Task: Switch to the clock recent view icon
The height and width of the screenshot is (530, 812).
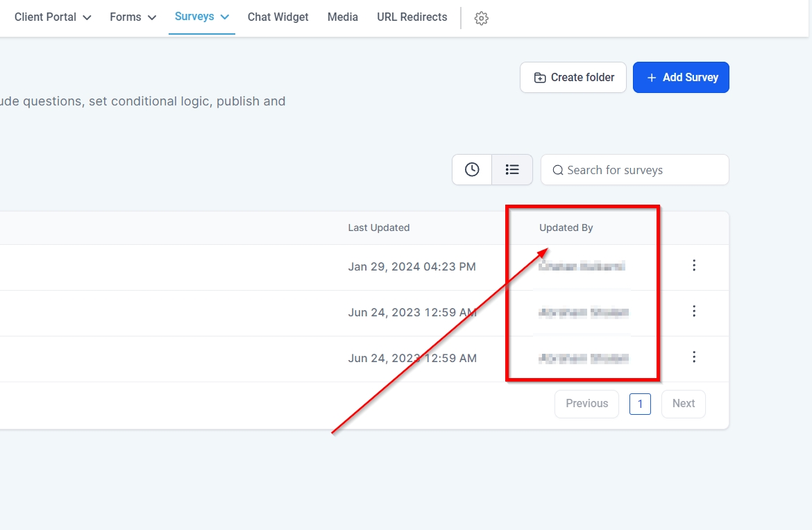Action: point(472,170)
